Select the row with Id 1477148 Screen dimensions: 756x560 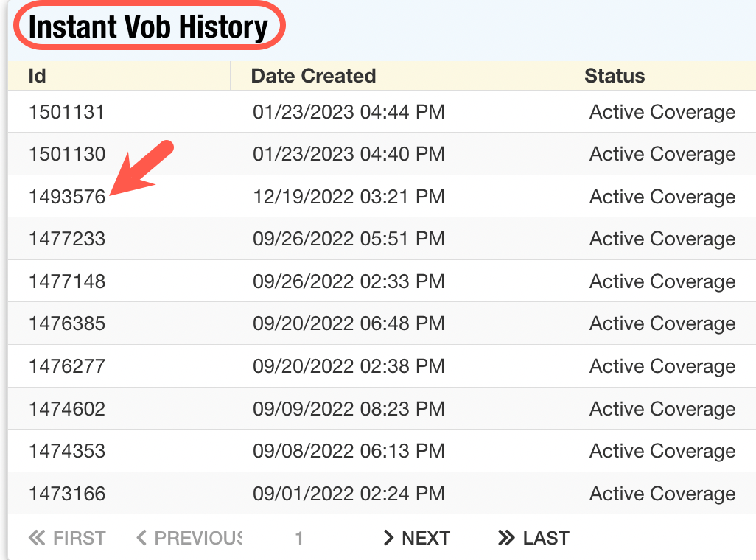click(67, 281)
